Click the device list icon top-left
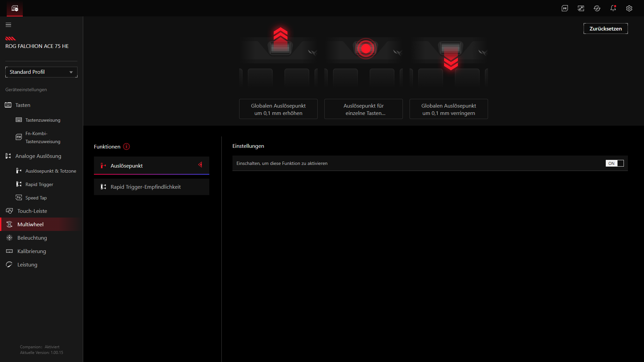Image resolution: width=644 pixels, height=362 pixels. click(x=15, y=8)
